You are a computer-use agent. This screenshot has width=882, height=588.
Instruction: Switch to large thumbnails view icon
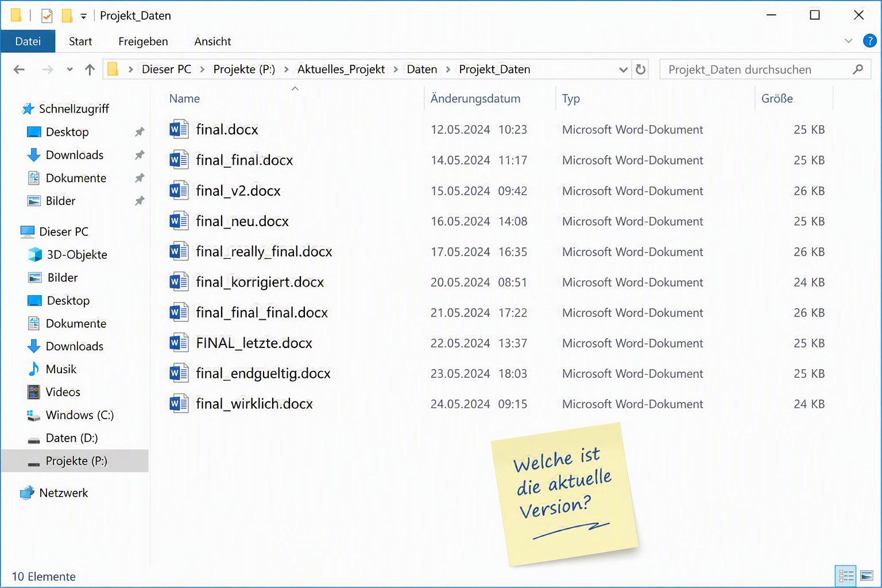click(866, 575)
